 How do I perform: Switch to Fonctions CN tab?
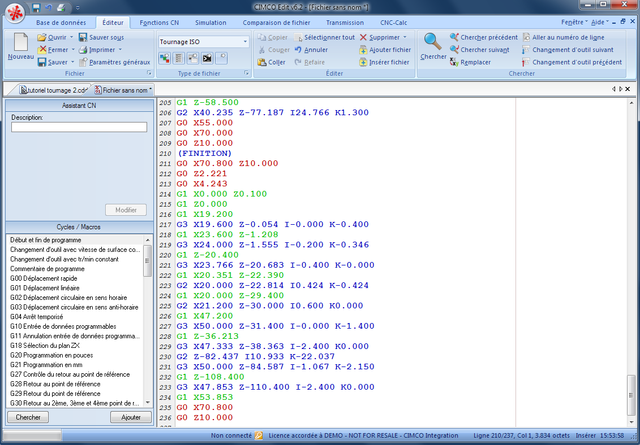point(159,22)
